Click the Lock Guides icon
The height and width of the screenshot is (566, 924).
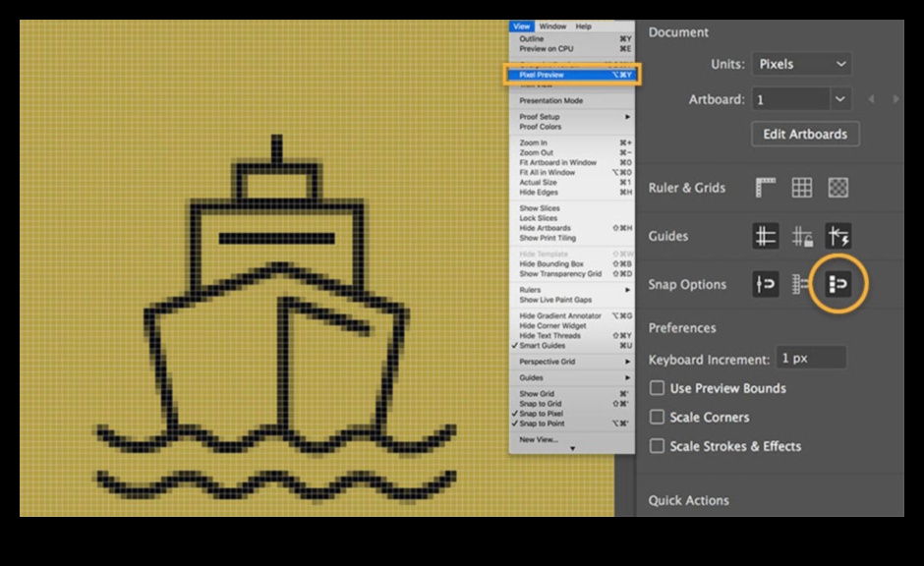click(802, 236)
